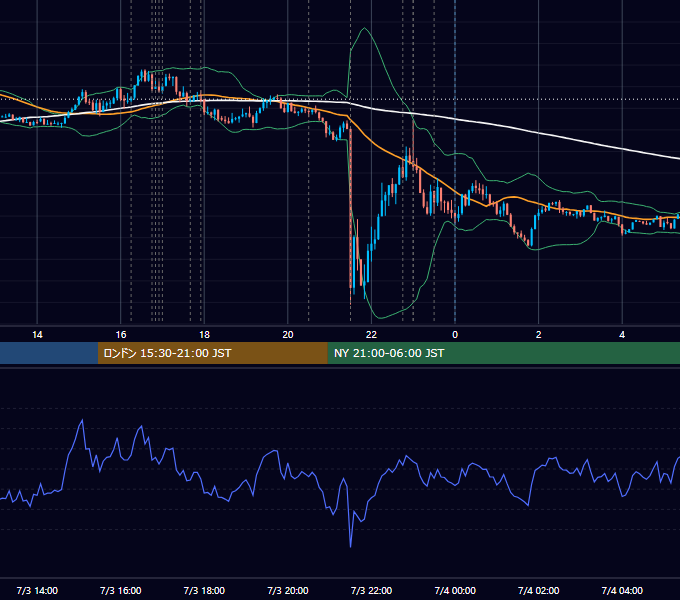The image size is (680, 600).
Task: Click the blue session bar before London
Action: tap(49, 353)
